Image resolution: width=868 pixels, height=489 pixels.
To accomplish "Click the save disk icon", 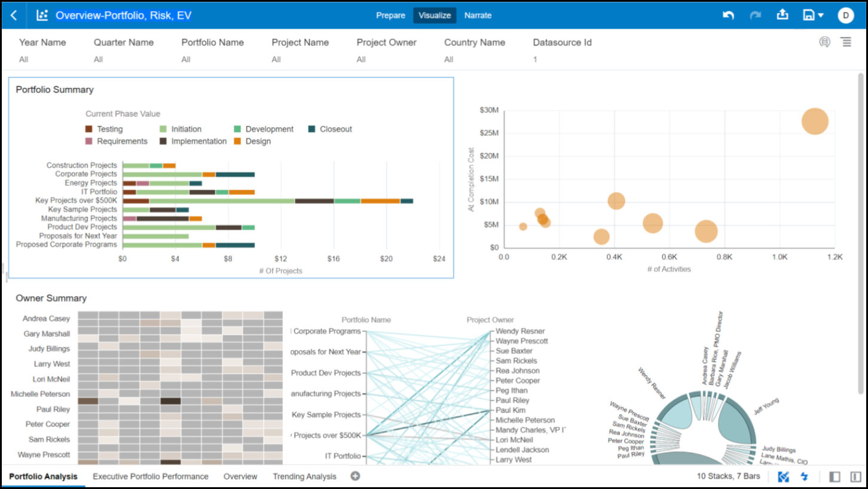I will click(809, 16).
